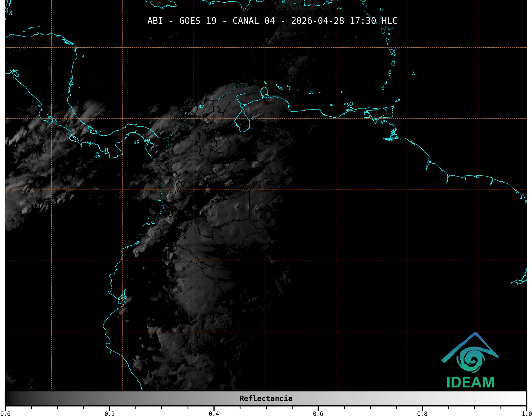Click the image title GOES 19 text

(x=198, y=21)
